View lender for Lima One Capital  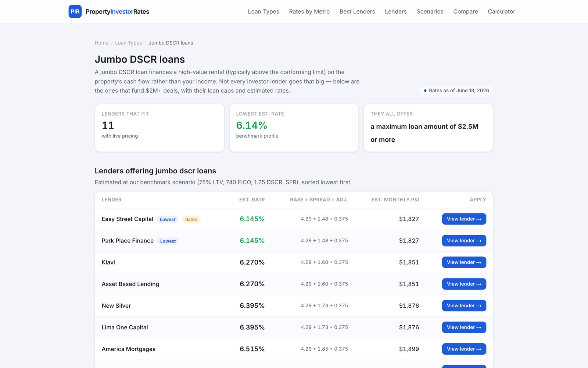pos(464,328)
